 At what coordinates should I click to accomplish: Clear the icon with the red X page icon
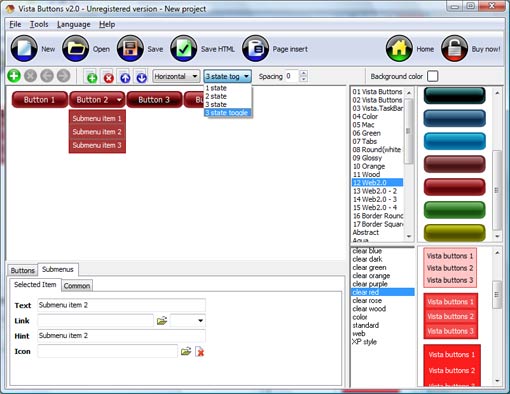(x=199, y=352)
